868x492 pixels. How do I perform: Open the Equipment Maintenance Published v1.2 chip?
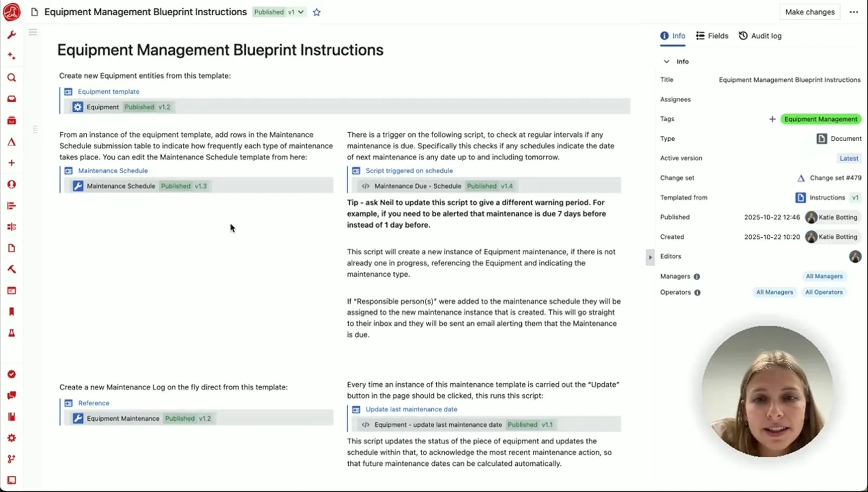click(143, 419)
